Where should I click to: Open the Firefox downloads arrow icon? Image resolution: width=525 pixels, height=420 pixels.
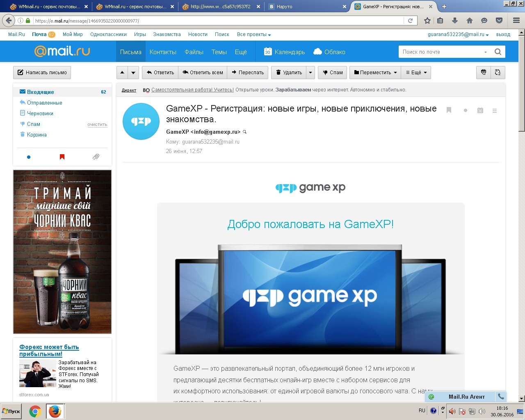point(454,21)
